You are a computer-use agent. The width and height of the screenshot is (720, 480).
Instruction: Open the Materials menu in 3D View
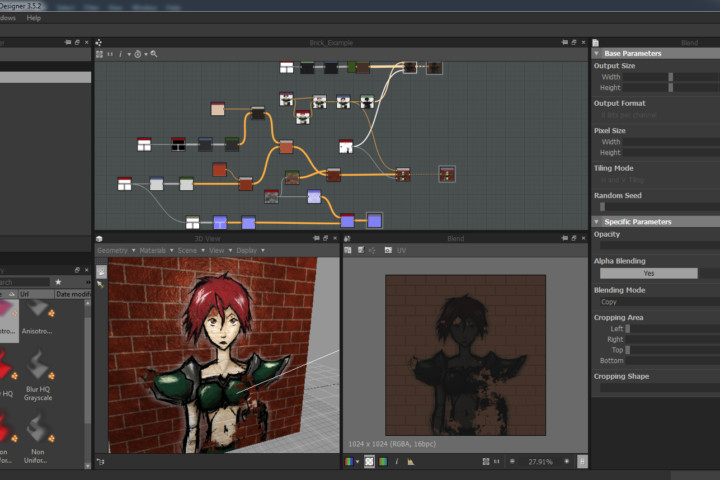pos(152,250)
